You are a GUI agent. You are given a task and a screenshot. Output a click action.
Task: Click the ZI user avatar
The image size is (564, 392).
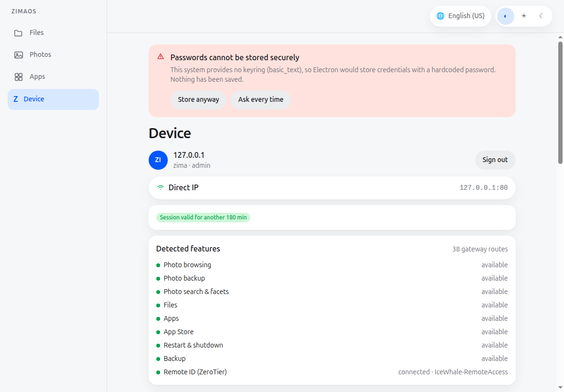[x=158, y=160]
